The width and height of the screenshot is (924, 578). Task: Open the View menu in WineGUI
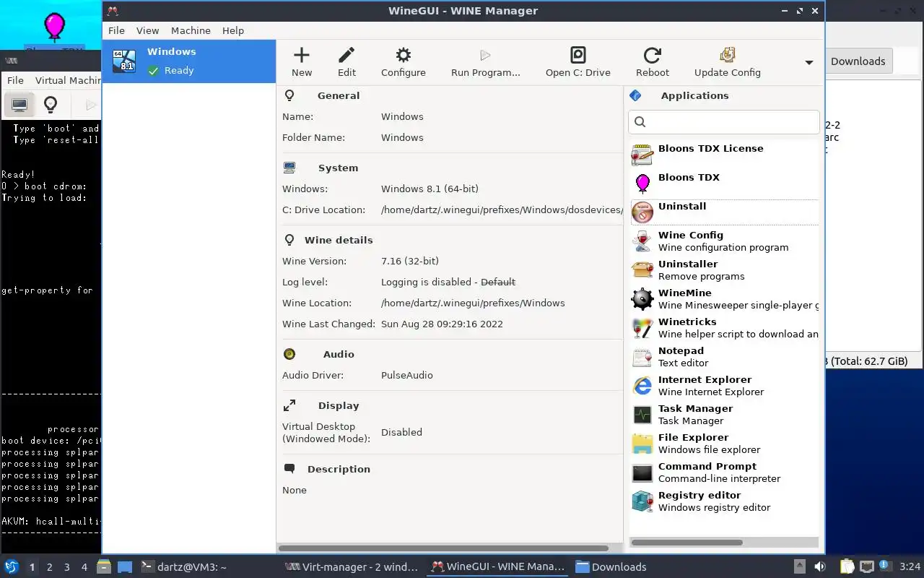click(147, 30)
